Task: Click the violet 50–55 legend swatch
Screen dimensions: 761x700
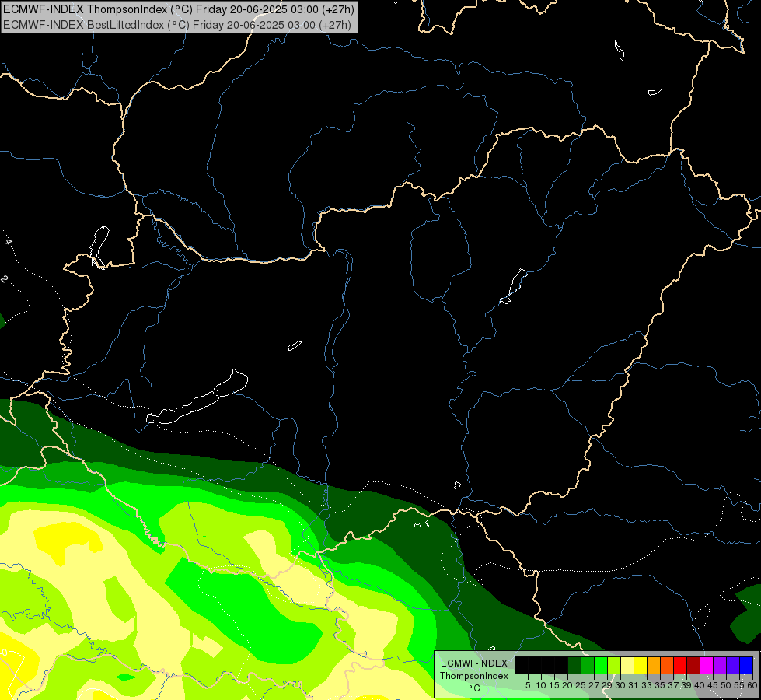Action: [x=733, y=665]
